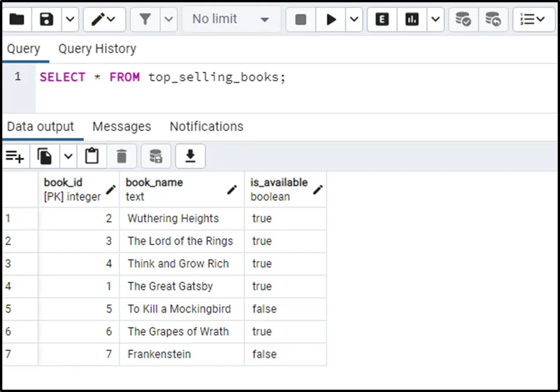Image resolution: width=560 pixels, height=392 pixels.
Task: Click the Filter rows funnel icon
Action: pos(144,20)
